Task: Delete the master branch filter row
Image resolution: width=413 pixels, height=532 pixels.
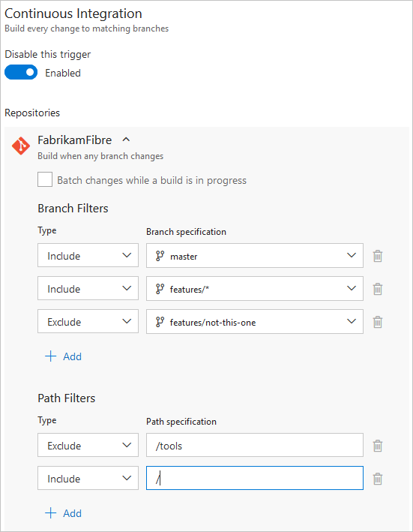Action: 378,256
